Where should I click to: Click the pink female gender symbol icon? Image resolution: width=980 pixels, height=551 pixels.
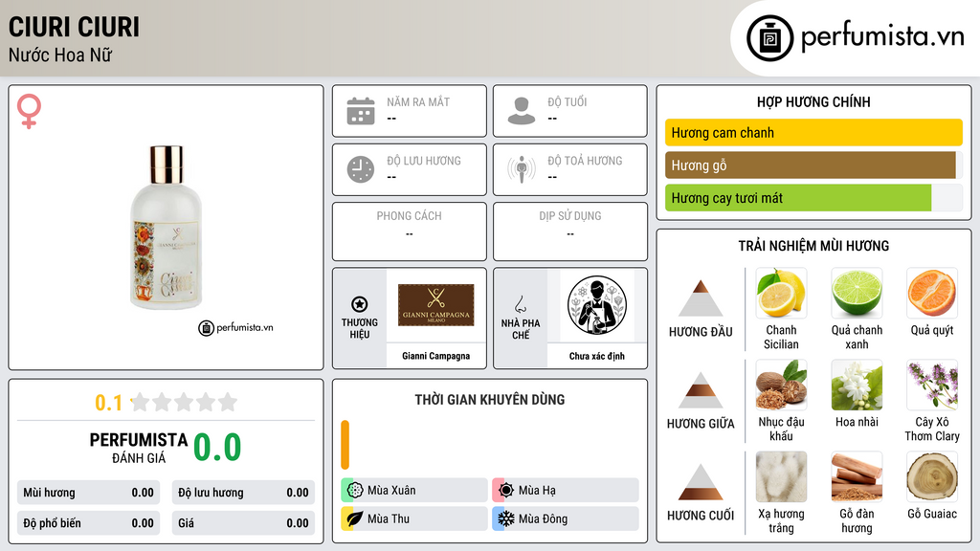pyautogui.click(x=29, y=111)
